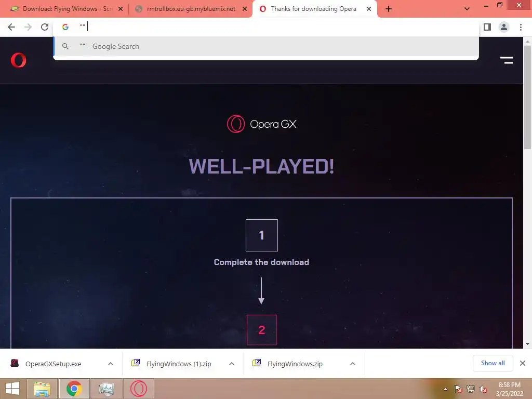The width and height of the screenshot is (532, 399).
Task: Open the side panel button
Action: click(487, 27)
